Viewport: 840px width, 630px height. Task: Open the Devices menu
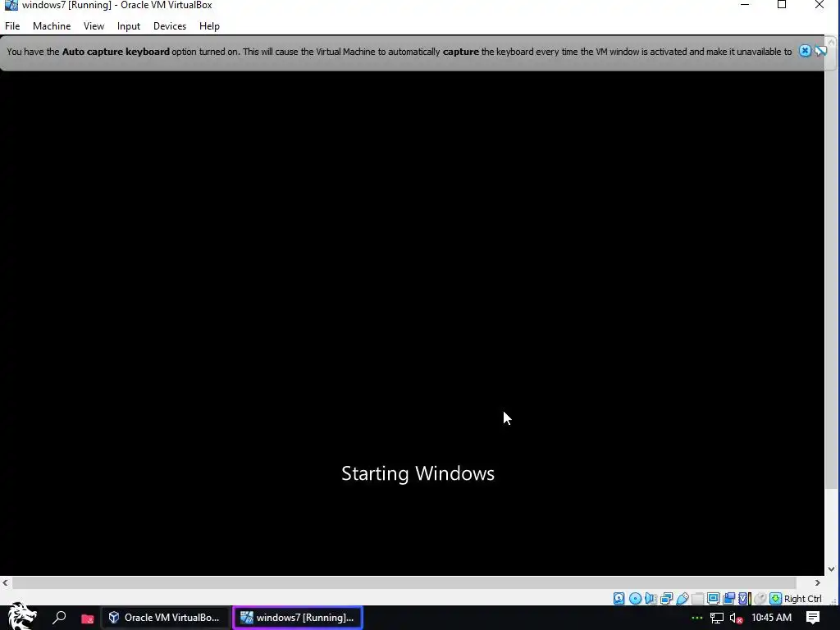[x=170, y=25]
